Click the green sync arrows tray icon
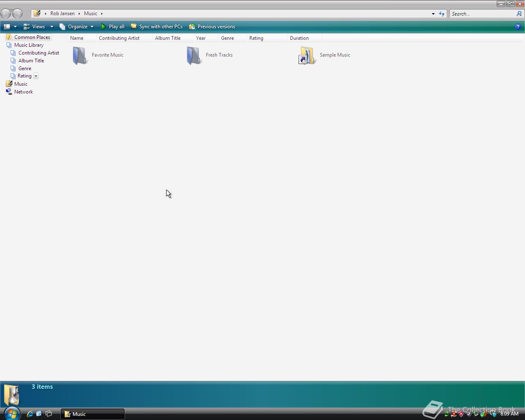The width and height of the screenshot is (525, 420). pyautogui.click(x=447, y=414)
